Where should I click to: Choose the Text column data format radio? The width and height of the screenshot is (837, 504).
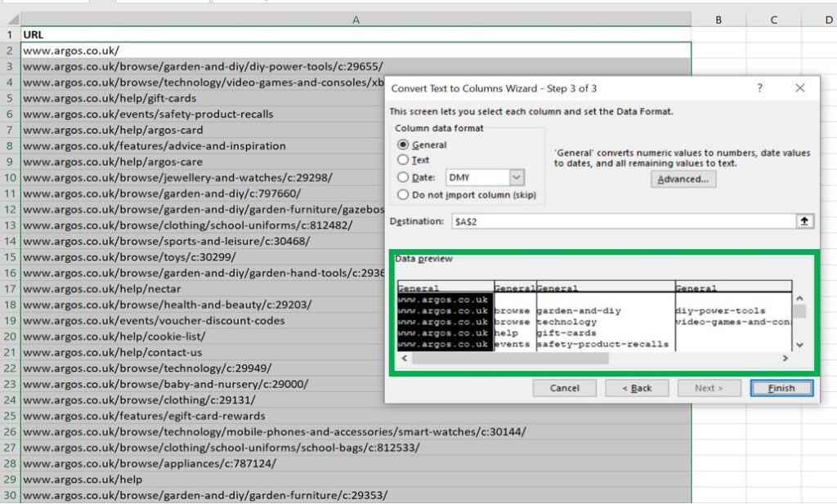coord(403,160)
